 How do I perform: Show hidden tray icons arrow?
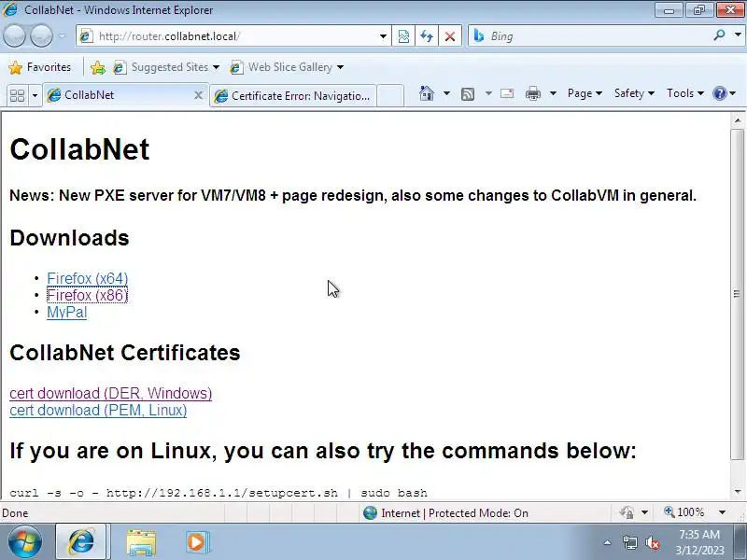coord(607,542)
